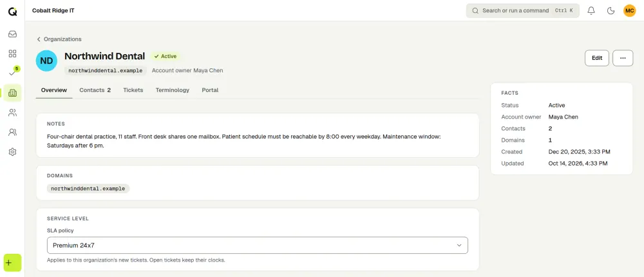Open the inbox icon in sidebar

[x=12, y=34]
